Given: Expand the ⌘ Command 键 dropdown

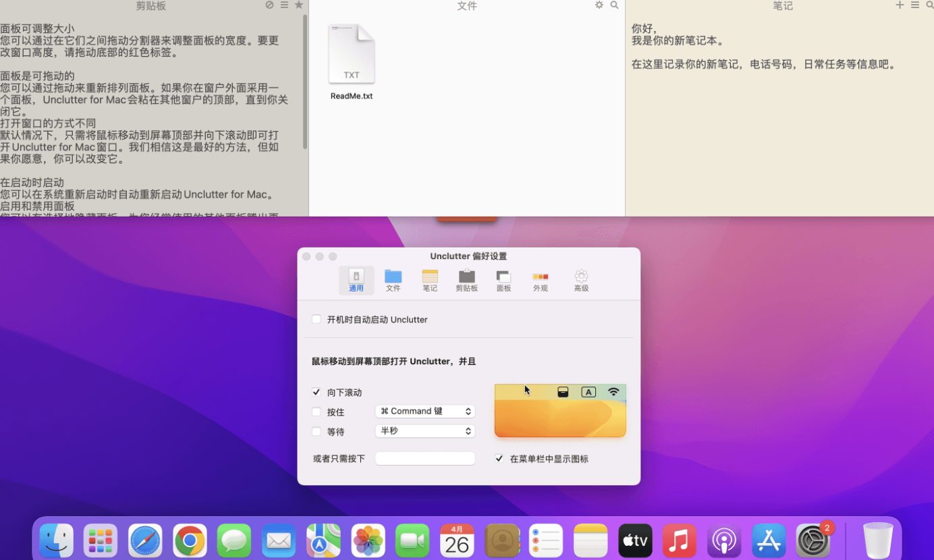Looking at the screenshot, I should click(x=424, y=412).
